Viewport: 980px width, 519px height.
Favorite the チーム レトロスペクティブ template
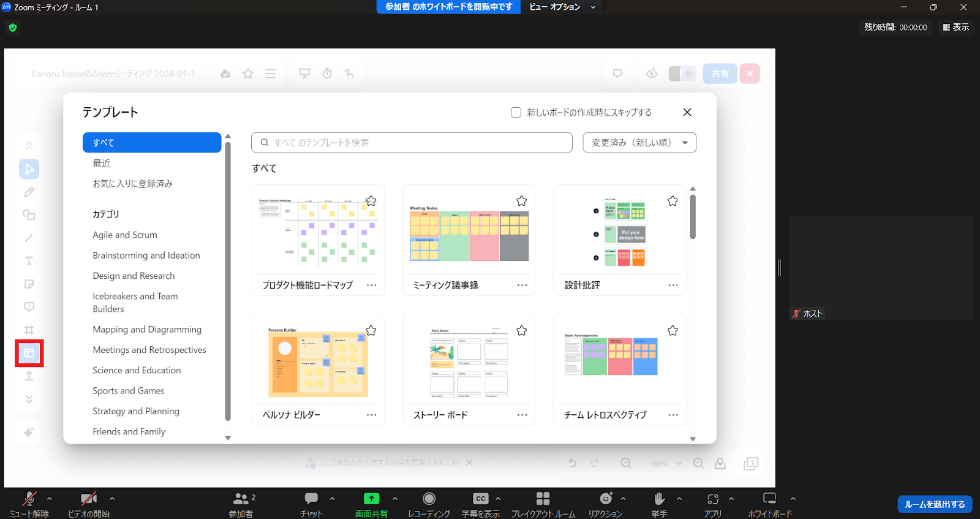tap(673, 331)
